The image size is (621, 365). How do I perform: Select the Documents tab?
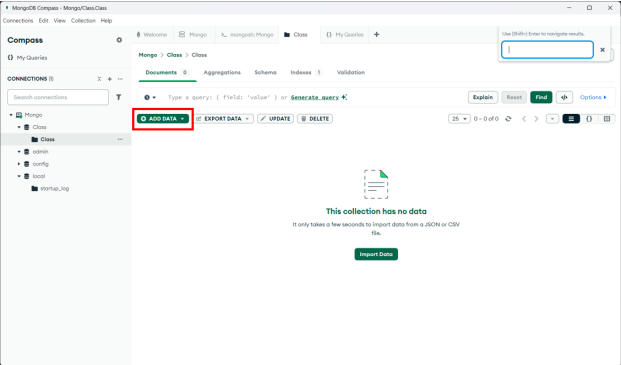pos(167,72)
